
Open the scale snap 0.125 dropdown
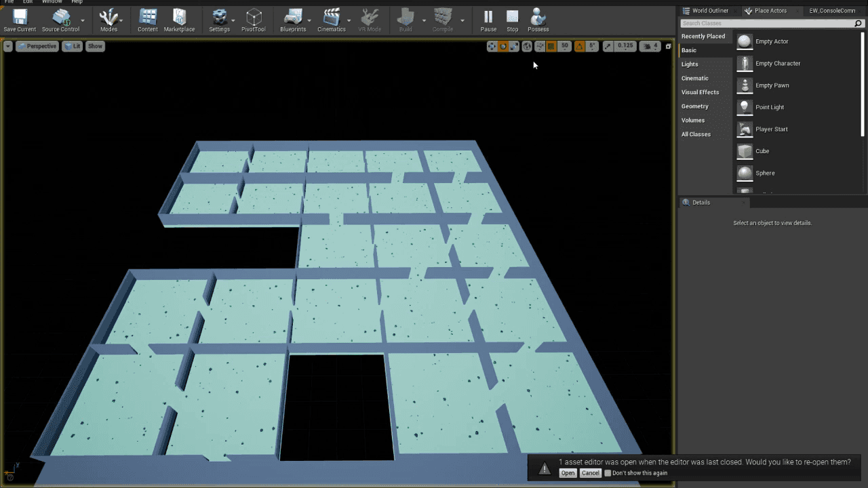[625, 46]
